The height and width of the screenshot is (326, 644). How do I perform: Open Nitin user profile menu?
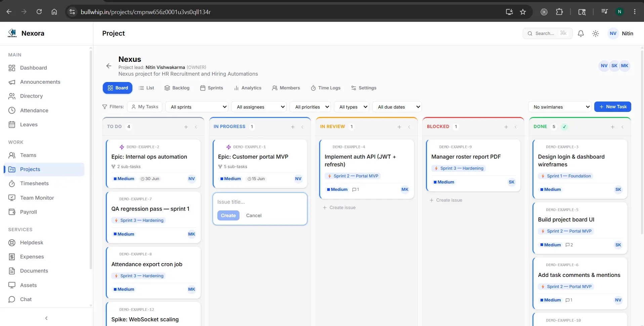621,34
